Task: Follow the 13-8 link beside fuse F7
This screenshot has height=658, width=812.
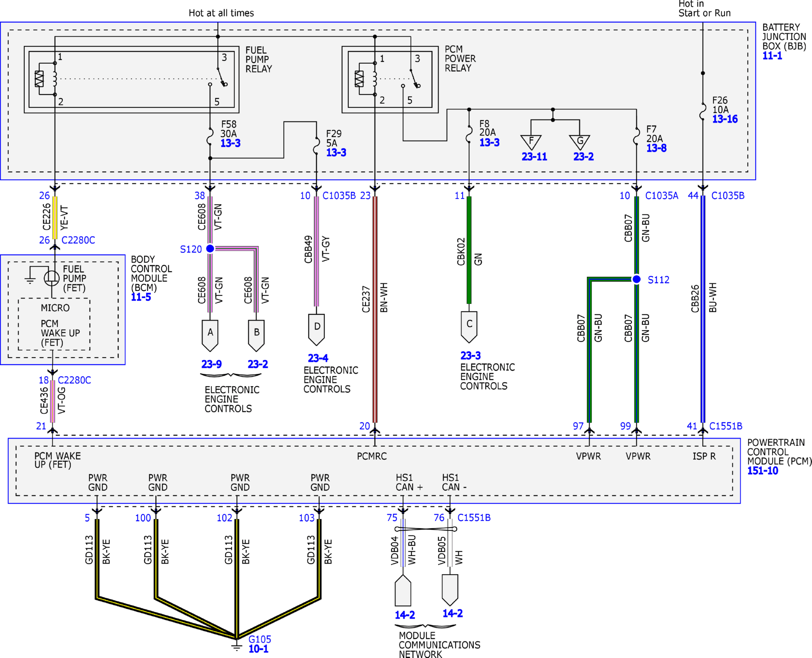Action: [x=656, y=148]
